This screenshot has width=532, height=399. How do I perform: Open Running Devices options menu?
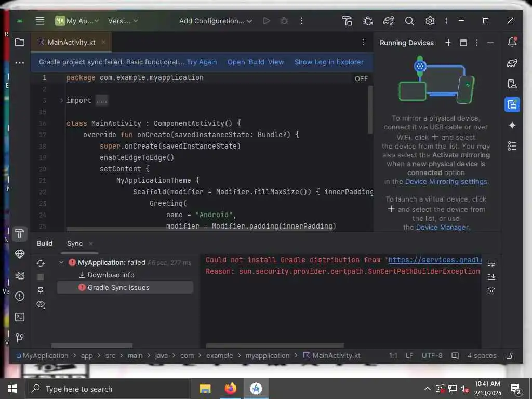point(477,43)
